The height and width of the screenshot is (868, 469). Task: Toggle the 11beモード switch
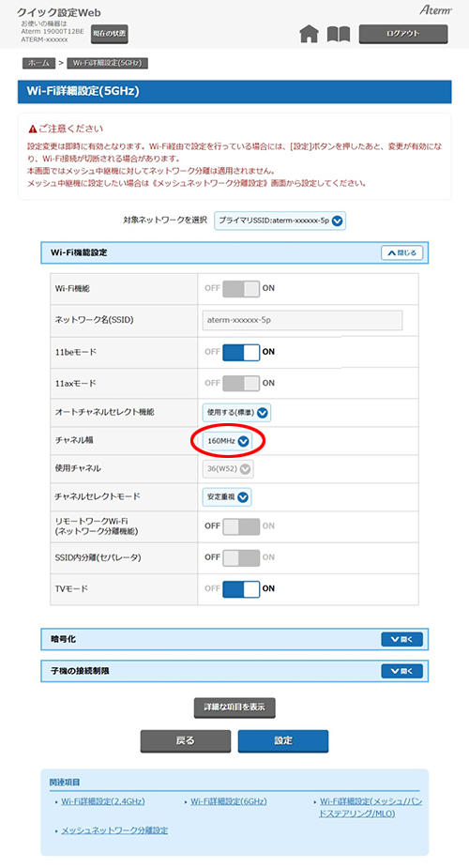point(241,352)
